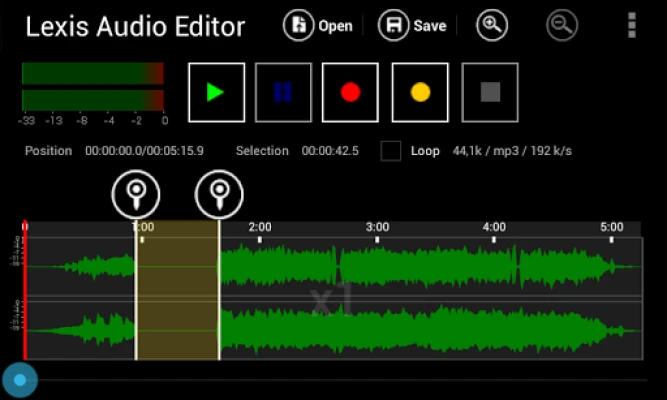Zoom in on the waveform
This screenshot has width=667, height=400.
coord(491,26)
